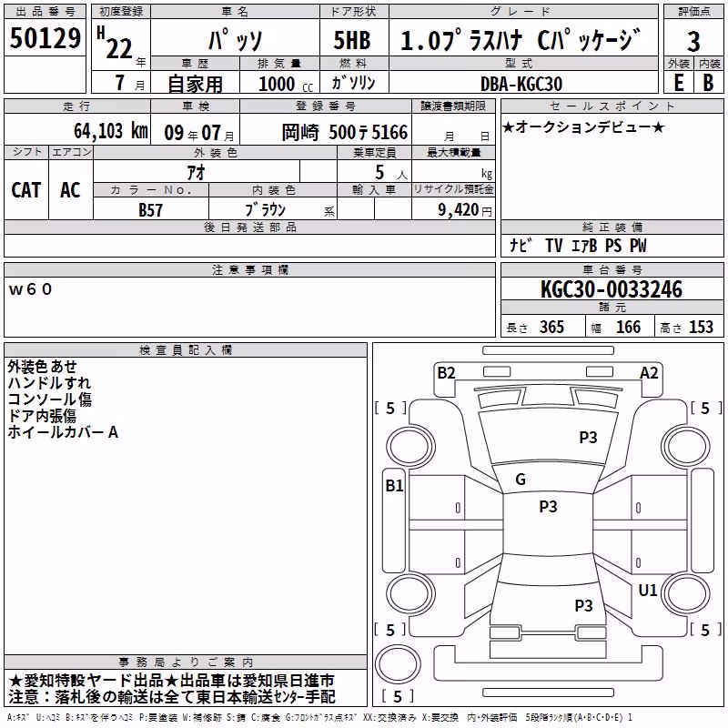
Task: Select chassis number KGC30-0033246
Action: tap(612, 289)
